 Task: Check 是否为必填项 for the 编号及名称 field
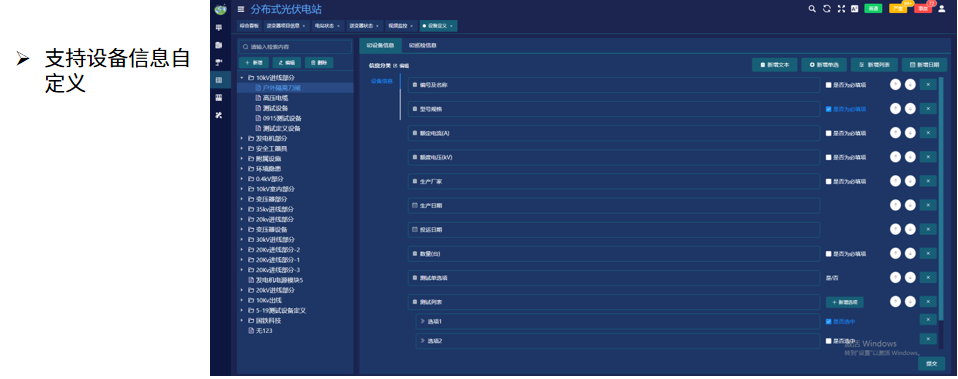tap(828, 85)
